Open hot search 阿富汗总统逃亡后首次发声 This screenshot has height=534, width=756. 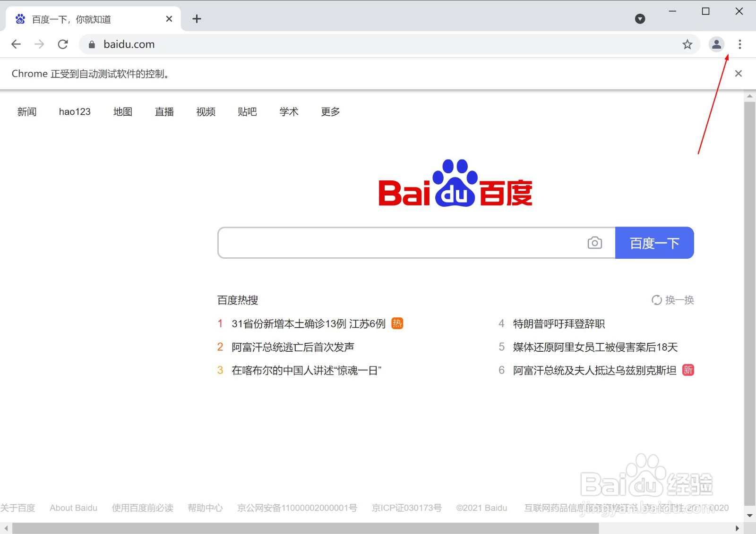click(x=293, y=347)
